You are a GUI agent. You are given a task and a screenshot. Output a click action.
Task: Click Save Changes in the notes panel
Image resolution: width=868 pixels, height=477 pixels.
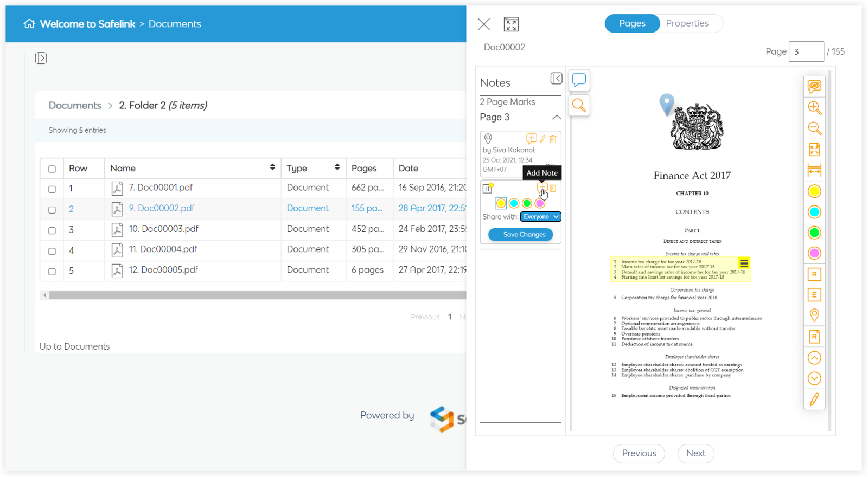click(x=521, y=234)
